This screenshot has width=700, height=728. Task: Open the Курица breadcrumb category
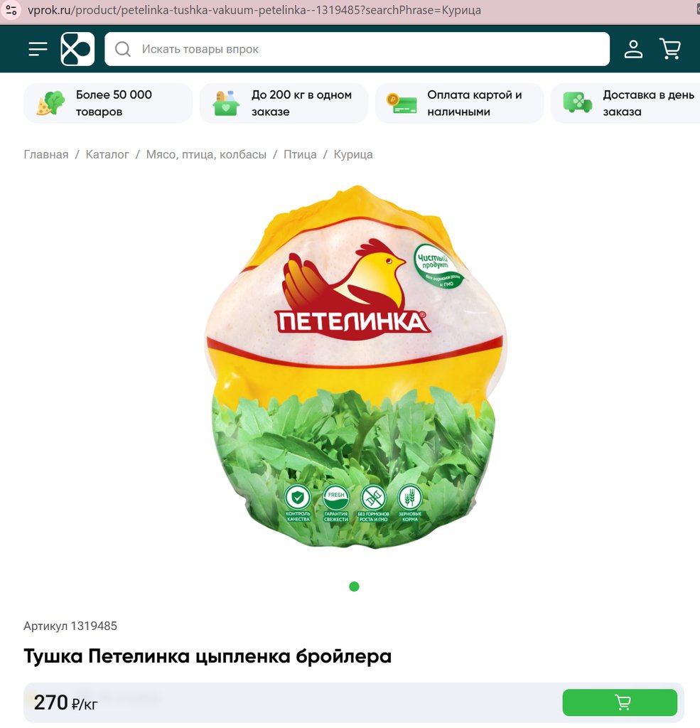click(x=353, y=154)
